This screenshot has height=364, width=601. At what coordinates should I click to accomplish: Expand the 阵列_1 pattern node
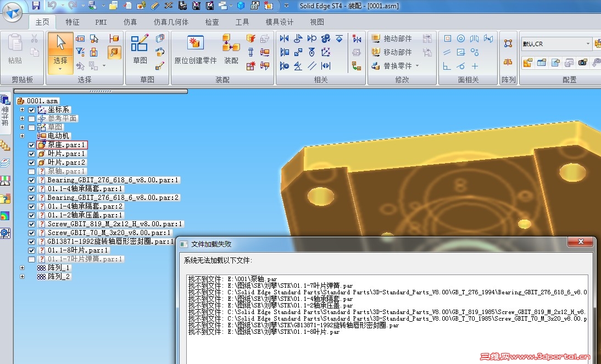pos(22,268)
